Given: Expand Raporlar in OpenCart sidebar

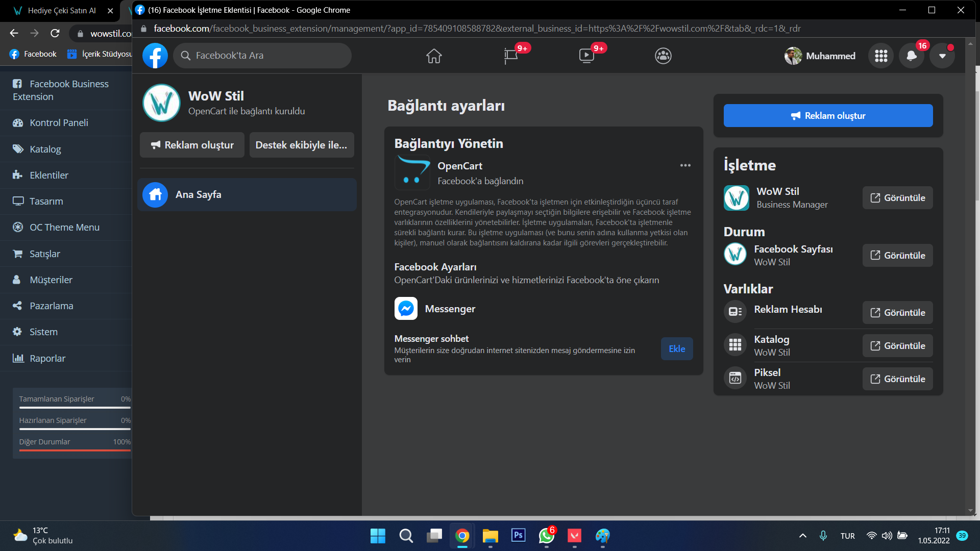Looking at the screenshot, I should (66, 358).
